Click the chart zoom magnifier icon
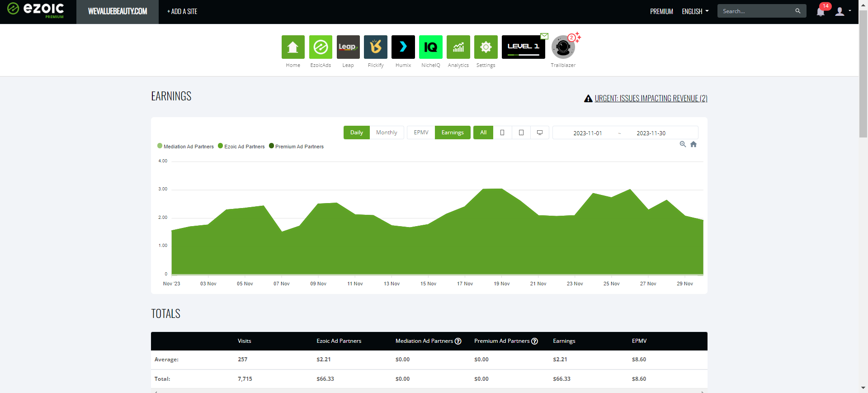This screenshot has width=868, height=393. [x=683, y=144]
